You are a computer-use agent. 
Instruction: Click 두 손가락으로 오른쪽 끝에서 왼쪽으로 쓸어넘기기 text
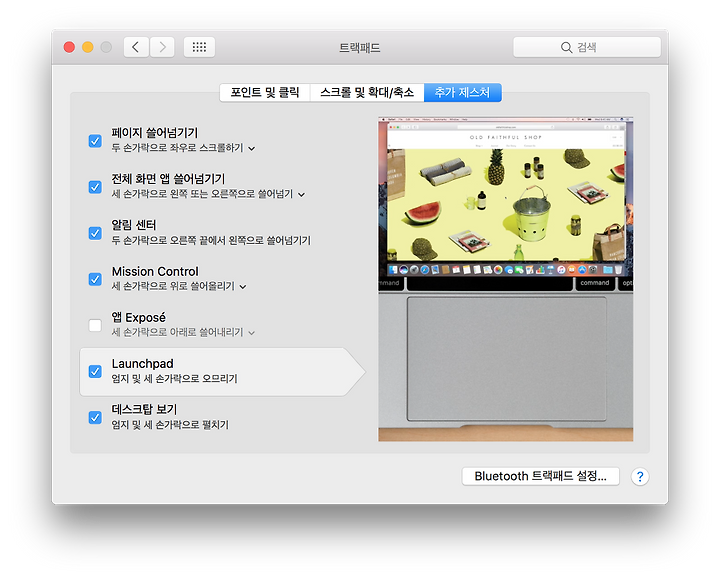click(211, 240)
